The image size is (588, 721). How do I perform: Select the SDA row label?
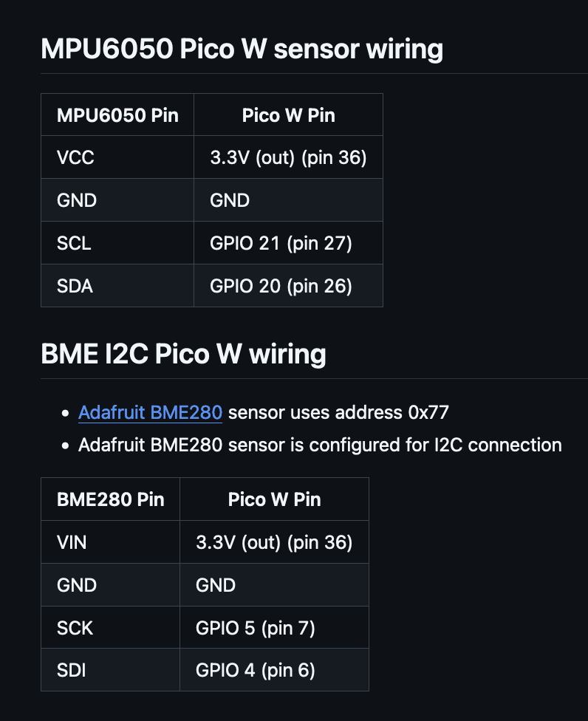117,286
